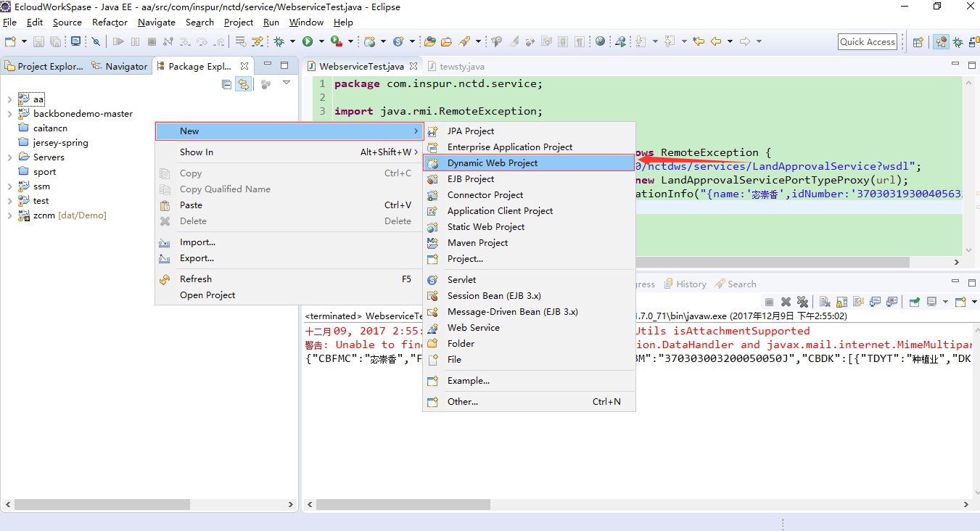Toggle Show Console on standard error change
Screen dimensions: 980x531
[x=892, y=302]
